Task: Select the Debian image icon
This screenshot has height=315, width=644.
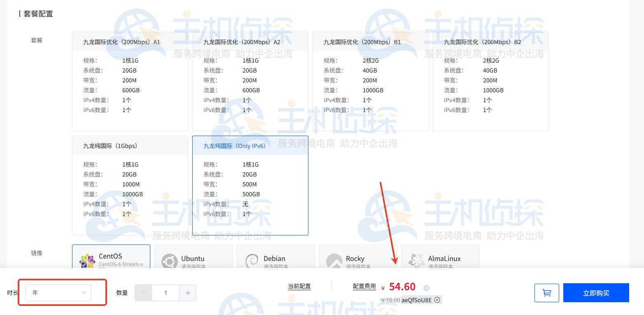Action: pos(252,261)
